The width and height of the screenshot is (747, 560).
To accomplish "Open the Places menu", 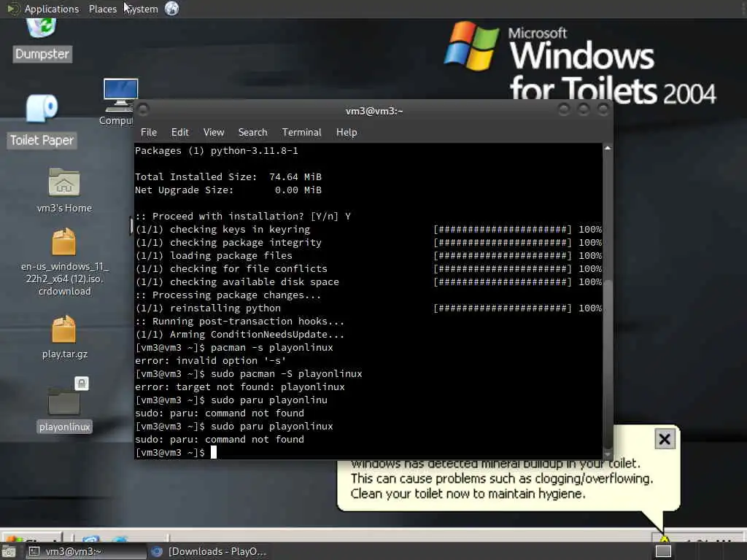I will [x=102, y=9].
